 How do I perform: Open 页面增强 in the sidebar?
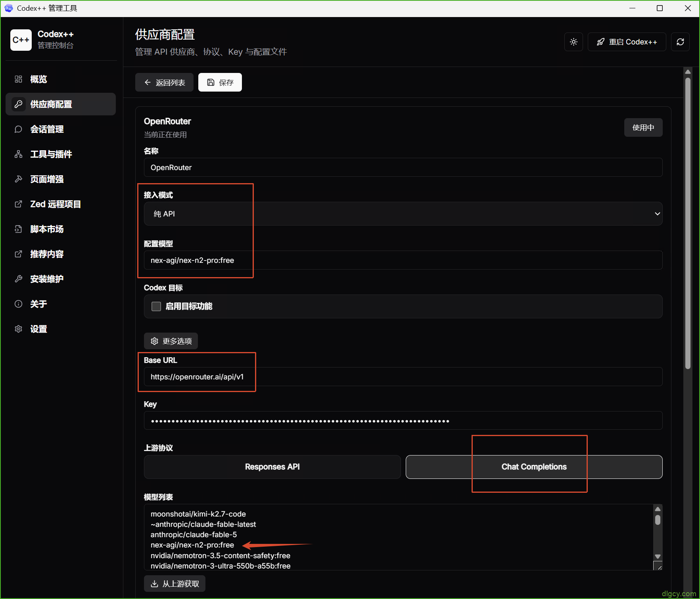tap(61, 179)
